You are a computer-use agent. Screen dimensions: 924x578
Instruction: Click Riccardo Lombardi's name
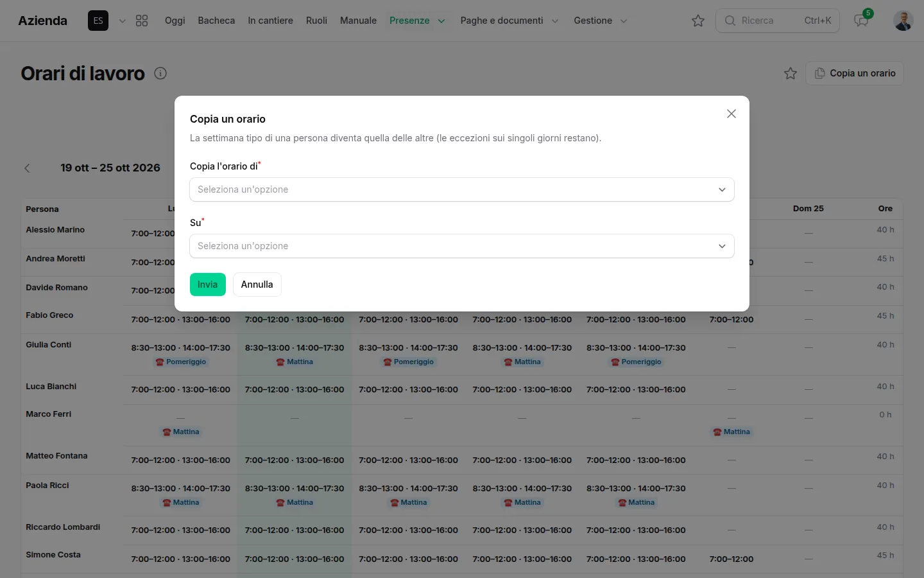(63, 527)
